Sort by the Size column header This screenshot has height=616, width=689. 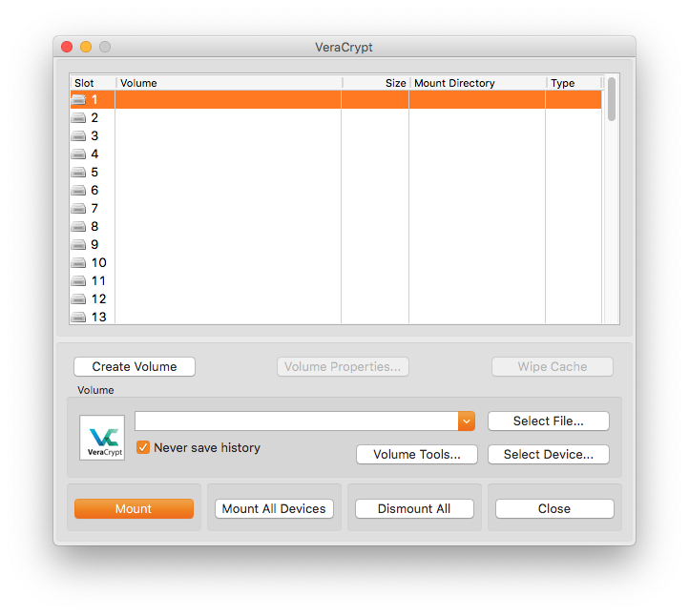[x=376, y=83]
